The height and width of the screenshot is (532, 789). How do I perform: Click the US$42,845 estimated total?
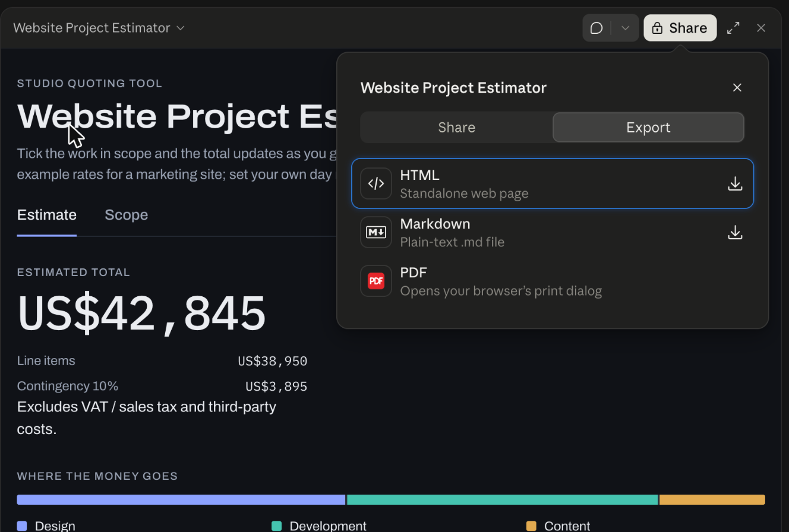point(142,312)
